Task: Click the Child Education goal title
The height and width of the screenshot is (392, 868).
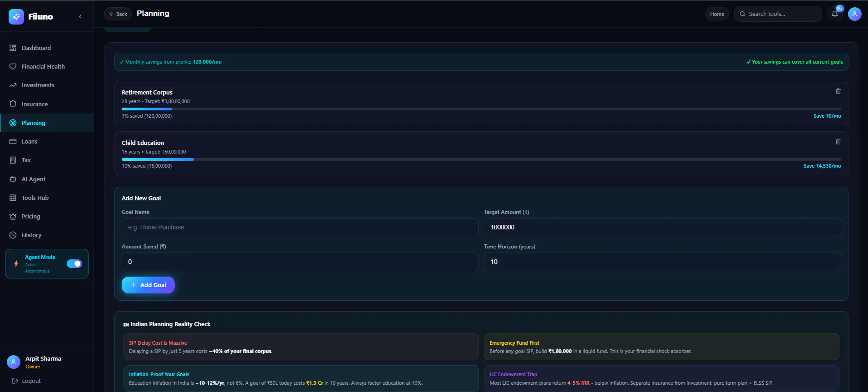Action: coord(143,143)
